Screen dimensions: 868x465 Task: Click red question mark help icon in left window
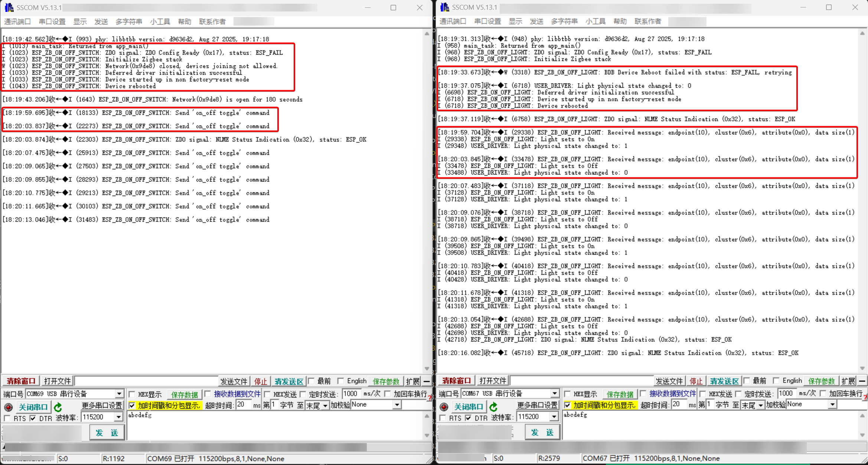pos(430,397)
